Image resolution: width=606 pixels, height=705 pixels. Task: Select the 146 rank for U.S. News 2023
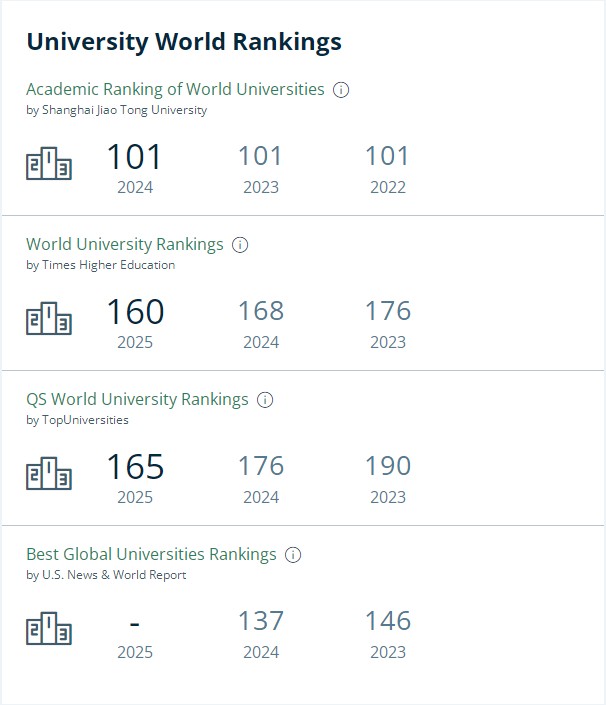(x=388, y=621)
